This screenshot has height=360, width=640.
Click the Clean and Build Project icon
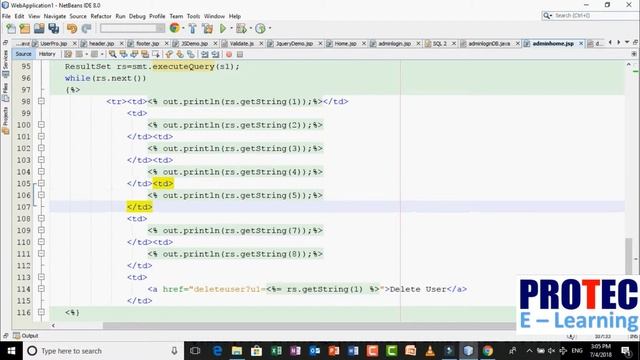click(208, 29)
